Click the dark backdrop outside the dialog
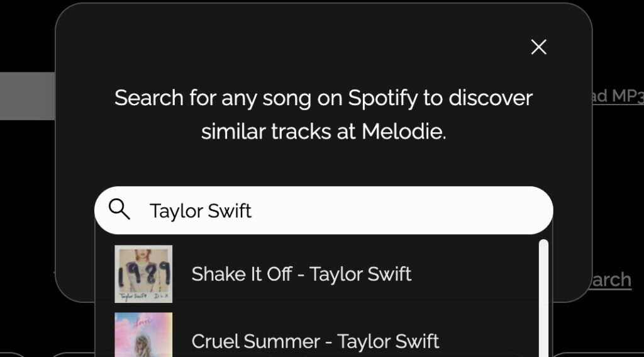Screen dimensions: 644x357 pyautogui.click(x=25, y=189)
